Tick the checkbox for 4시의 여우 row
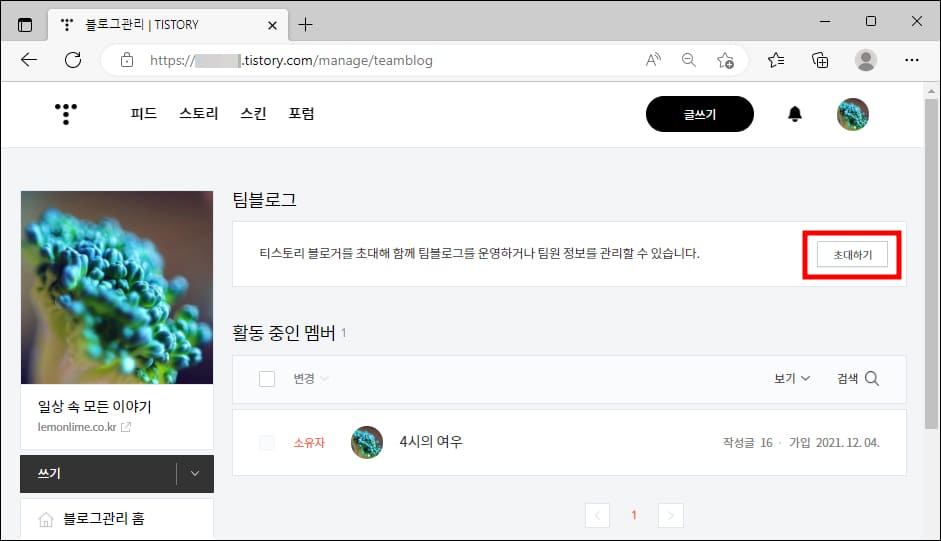The image size is (941, 541). (267, 443)
